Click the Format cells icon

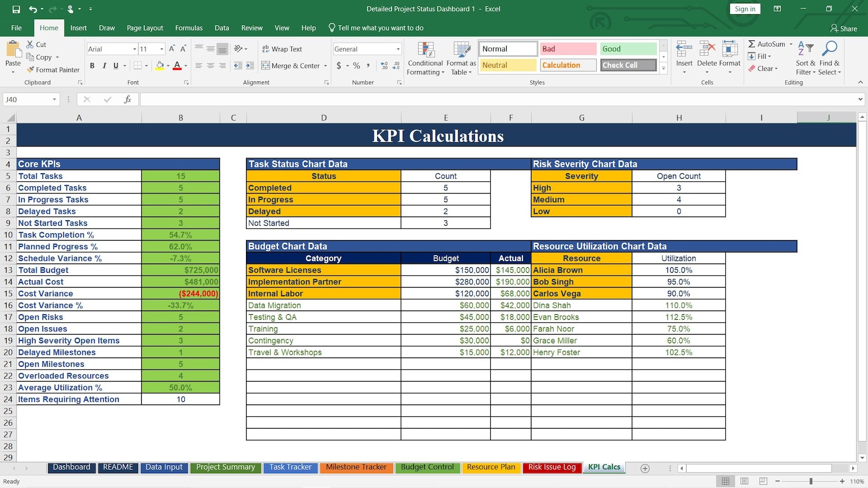point(730,49)
